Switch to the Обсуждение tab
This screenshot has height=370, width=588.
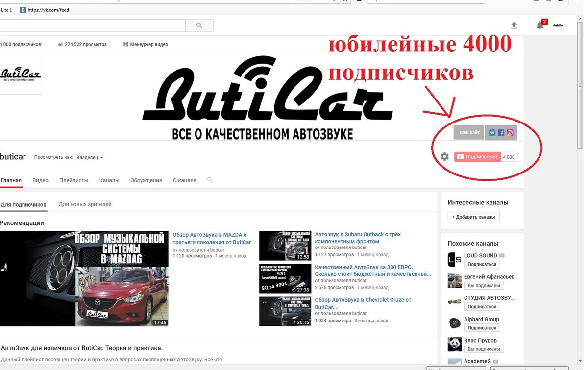click(x=146, y=180)
